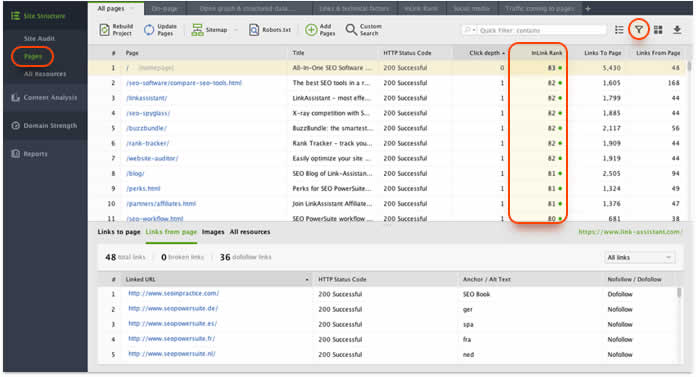Viewport: 696px width, 377px height.
Task: Click the Add Pages plus icon
Action: point(311,30)
